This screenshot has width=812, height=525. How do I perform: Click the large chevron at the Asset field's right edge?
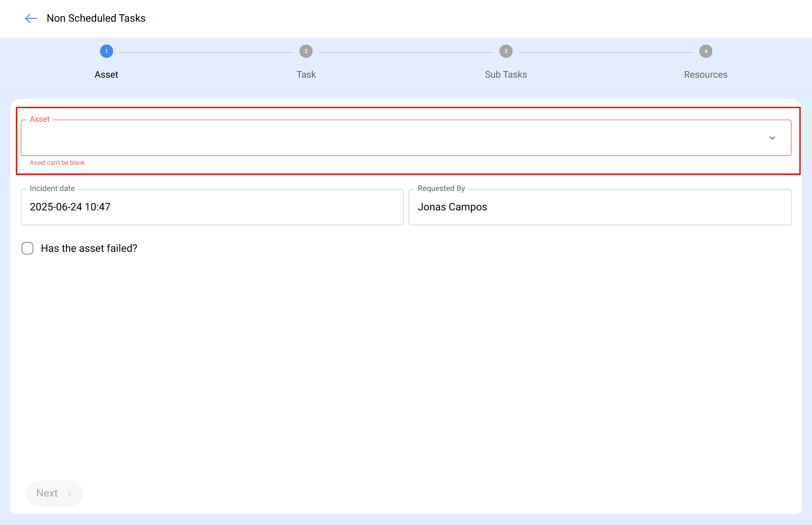(773, 138)
